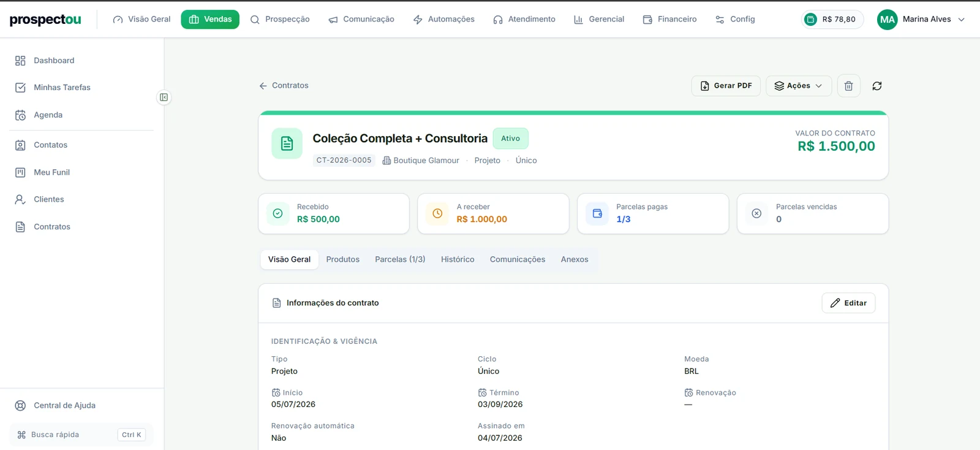Open Clientes in the sidebar

[x=81, y=199]
